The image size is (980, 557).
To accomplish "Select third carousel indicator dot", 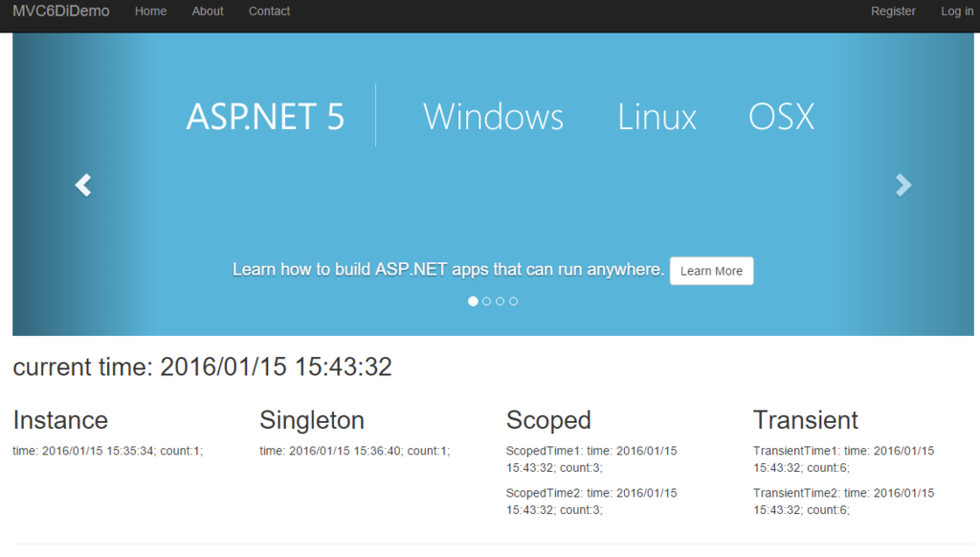I will click(500, 301).
